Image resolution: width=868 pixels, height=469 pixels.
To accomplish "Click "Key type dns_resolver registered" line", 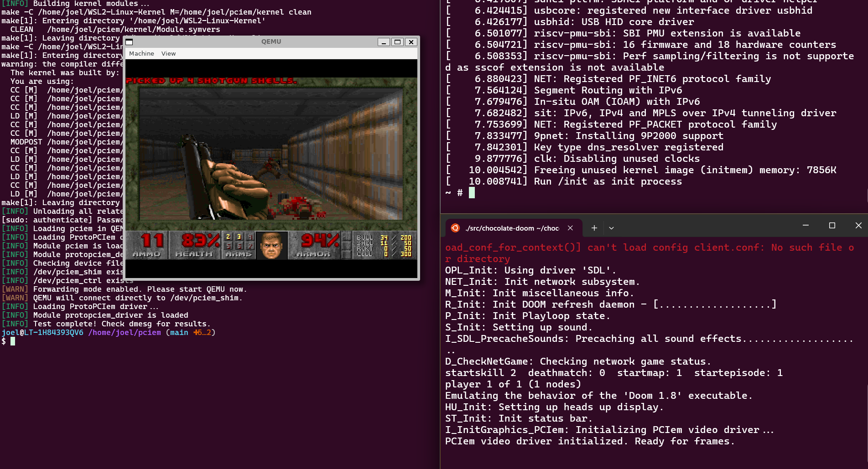I will [x=585, y=147].
